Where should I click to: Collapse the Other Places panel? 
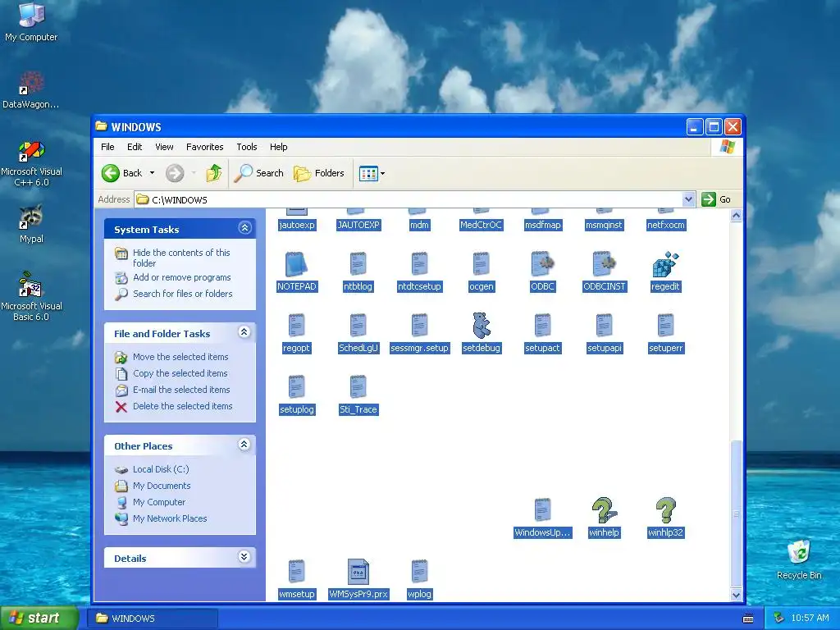tap(244, 445)
